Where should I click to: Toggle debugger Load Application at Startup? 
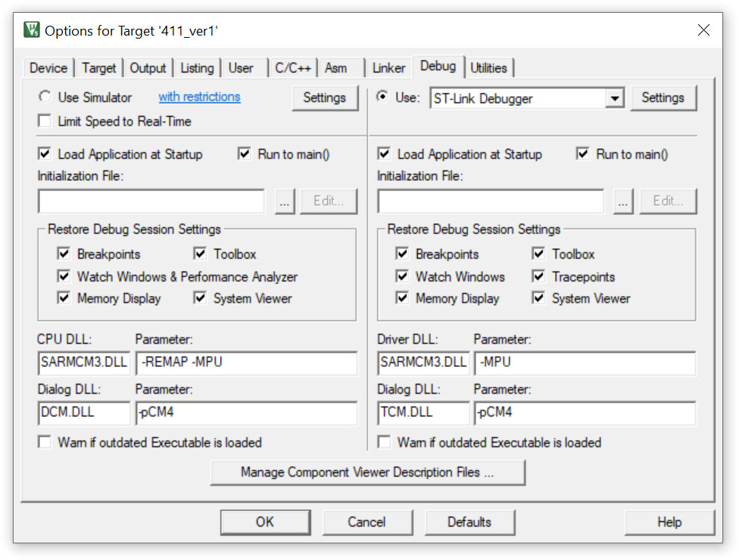384,154
